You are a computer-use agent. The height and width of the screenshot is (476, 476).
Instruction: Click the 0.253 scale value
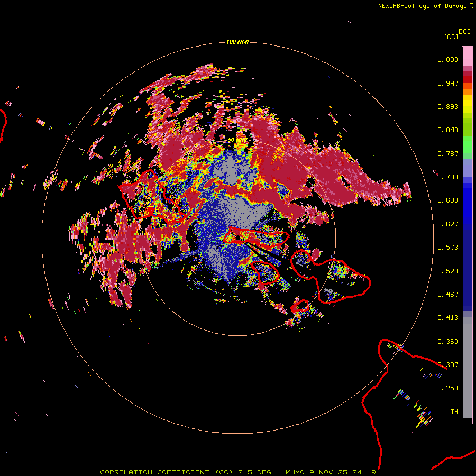tap(448, 388)
